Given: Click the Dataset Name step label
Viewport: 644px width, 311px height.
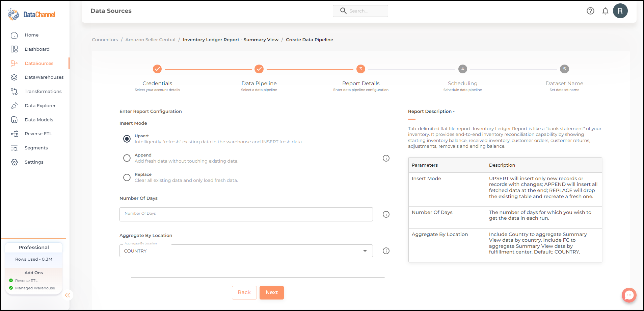Looking at the screenshot, I should coord(564,83).
